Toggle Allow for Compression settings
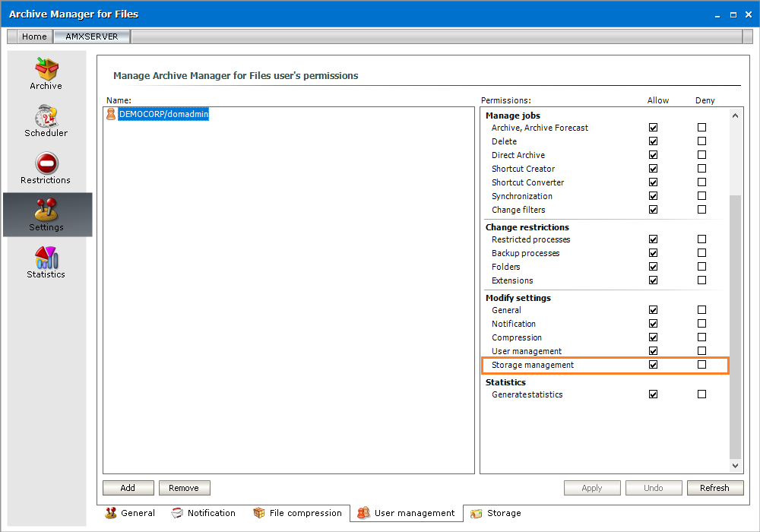The height and width of the screenshot is (532, 760). coord(654,337)
